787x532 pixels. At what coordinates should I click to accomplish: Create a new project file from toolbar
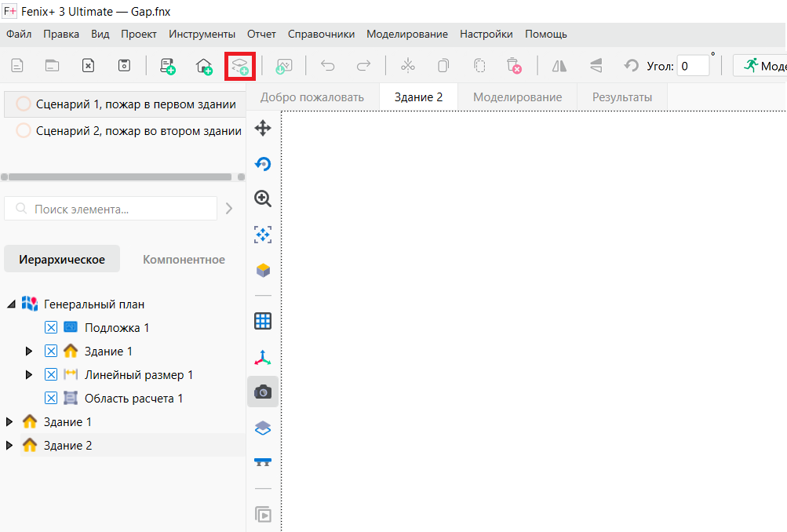tap(17, 66)
